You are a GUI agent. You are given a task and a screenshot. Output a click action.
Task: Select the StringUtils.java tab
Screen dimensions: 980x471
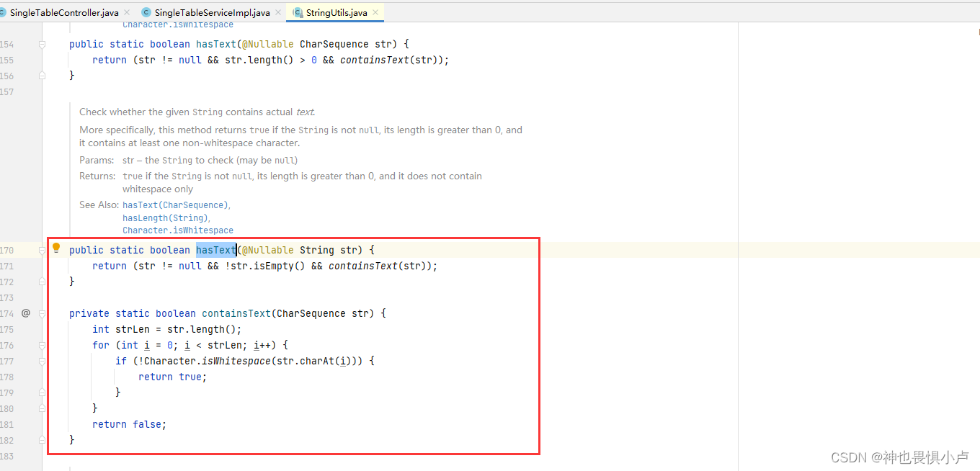click(x=337, y=12)
